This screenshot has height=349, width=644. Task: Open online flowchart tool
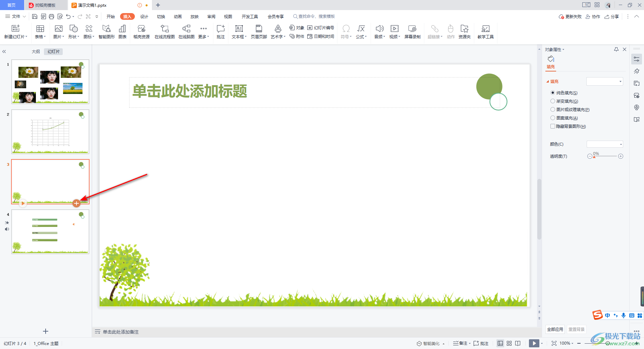tap(164, 32)
